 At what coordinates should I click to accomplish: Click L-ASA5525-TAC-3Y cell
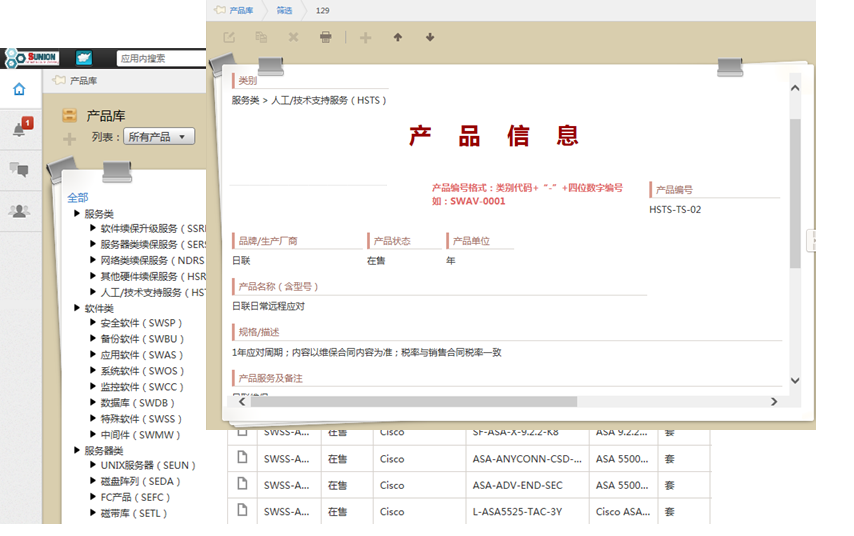527,511
